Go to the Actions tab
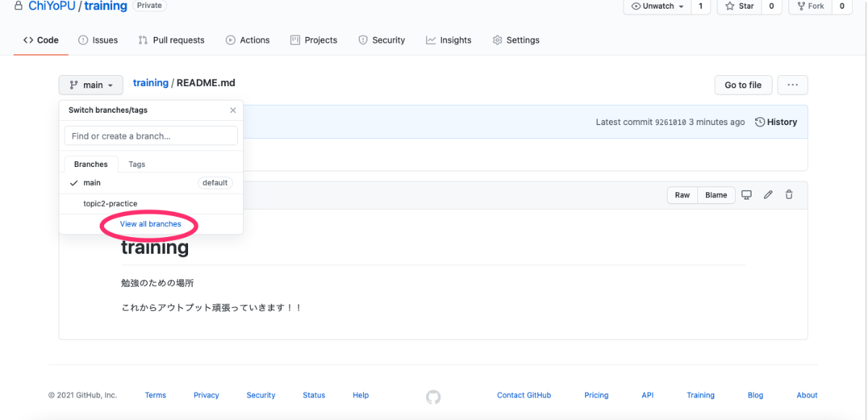Screen dimensions: 868x420 coord(247,40)
